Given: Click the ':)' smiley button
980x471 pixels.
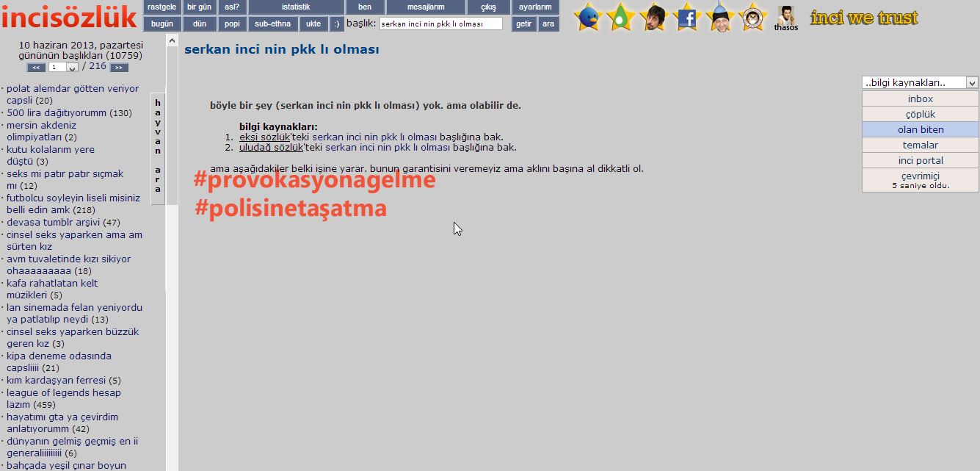Looking at the screenshot, I should (336, 24).
